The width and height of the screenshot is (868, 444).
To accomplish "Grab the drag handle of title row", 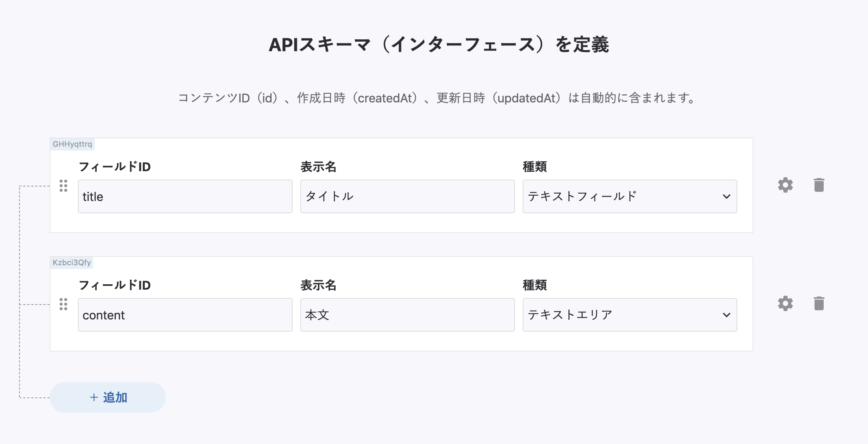I will [63, 186].
